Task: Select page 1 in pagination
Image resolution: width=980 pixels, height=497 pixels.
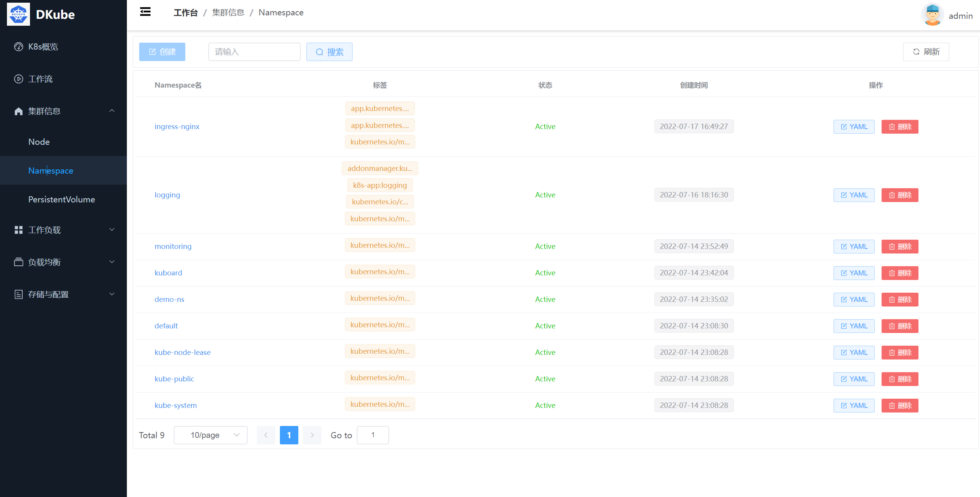Action: 289,435
